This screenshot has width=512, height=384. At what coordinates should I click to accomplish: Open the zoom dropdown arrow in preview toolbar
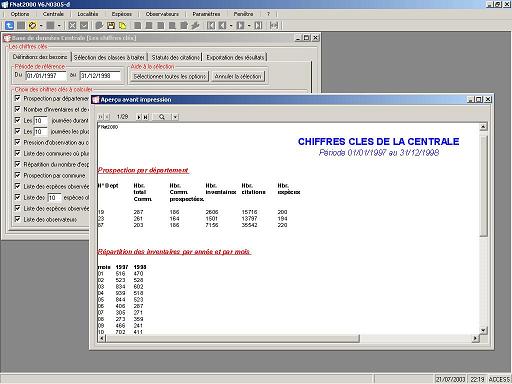[x=175, y=117]
